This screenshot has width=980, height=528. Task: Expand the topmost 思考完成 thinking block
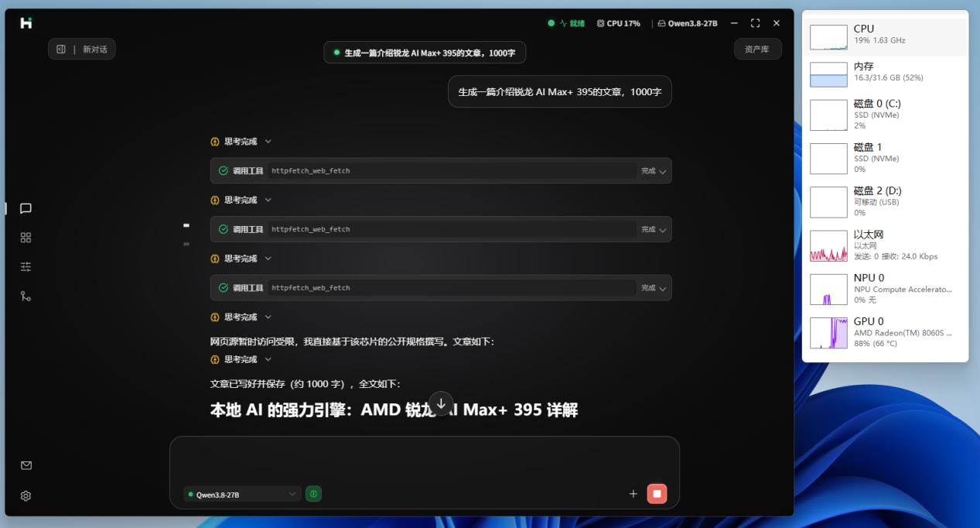coord(241,142)
